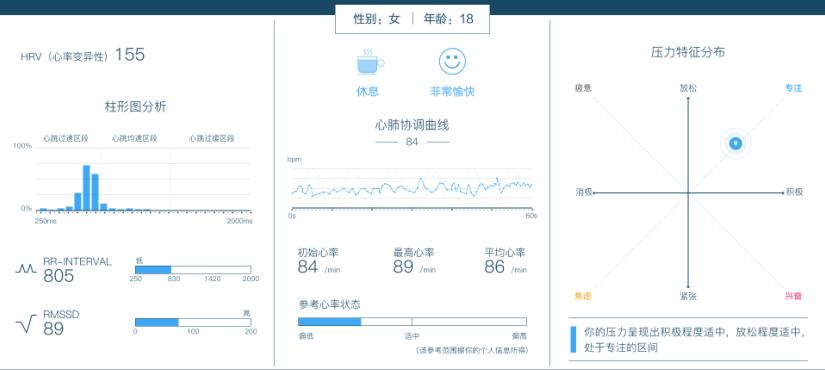
Task: Click the RMSSD progress bar
Action: click(193, 322)
